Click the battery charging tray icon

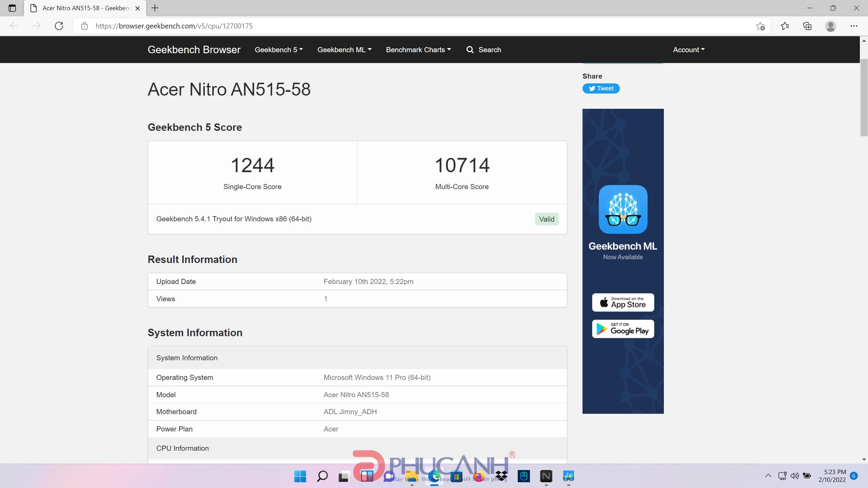click(x=807, y=476)
